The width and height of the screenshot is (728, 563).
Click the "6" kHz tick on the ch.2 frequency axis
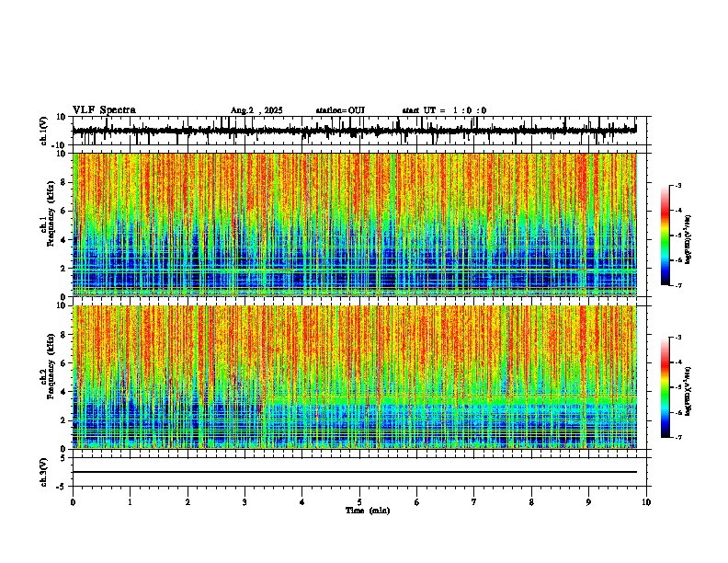pos(64,362)
